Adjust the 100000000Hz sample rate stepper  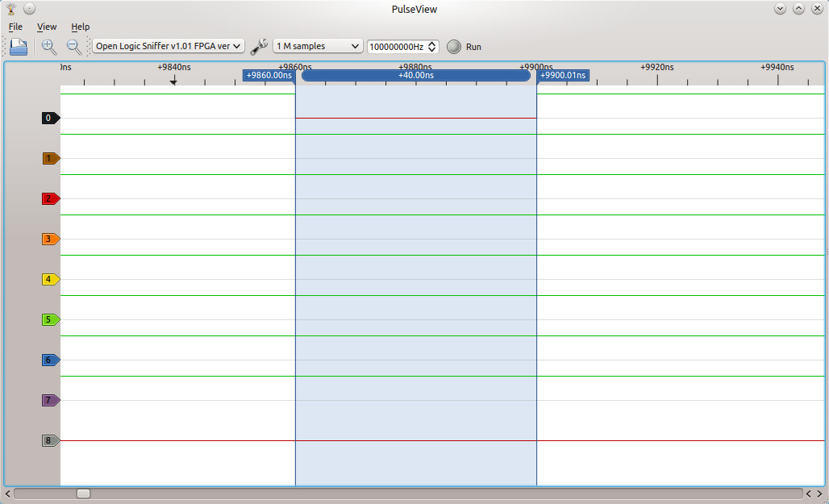[432, 47]
